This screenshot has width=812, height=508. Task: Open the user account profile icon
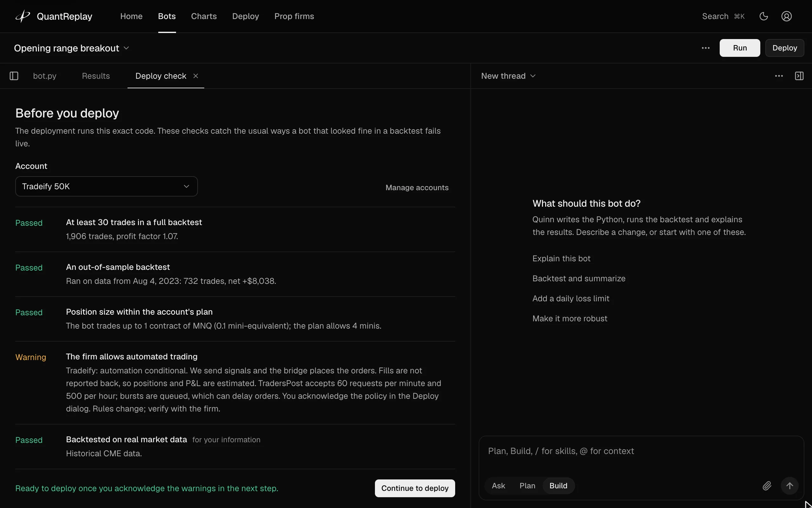[787, 16]
